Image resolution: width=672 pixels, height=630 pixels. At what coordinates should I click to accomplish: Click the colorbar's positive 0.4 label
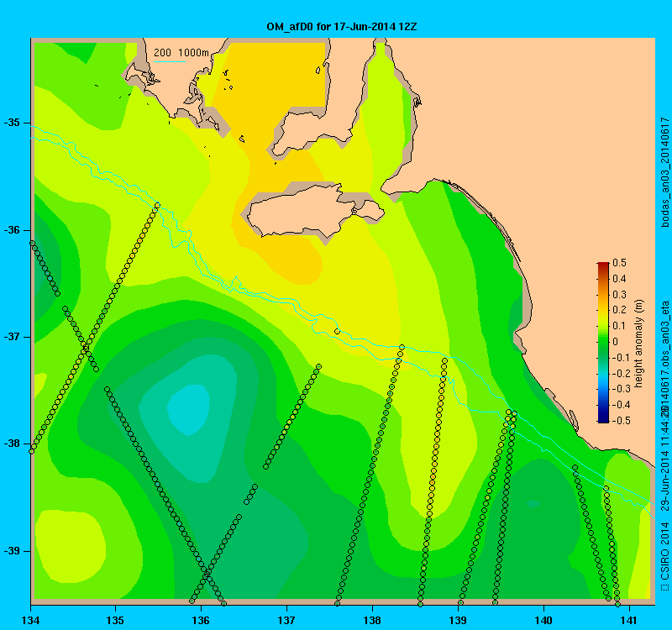[x=619, y=279]
